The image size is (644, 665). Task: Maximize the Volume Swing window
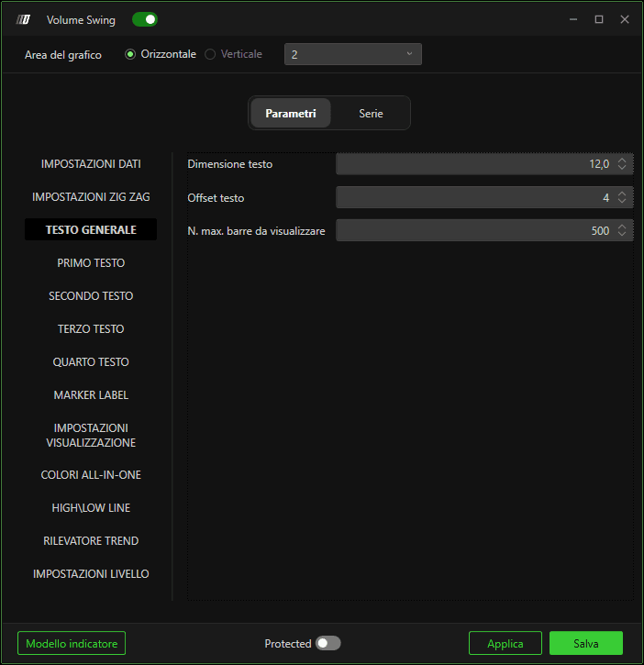tap(599, 19)
